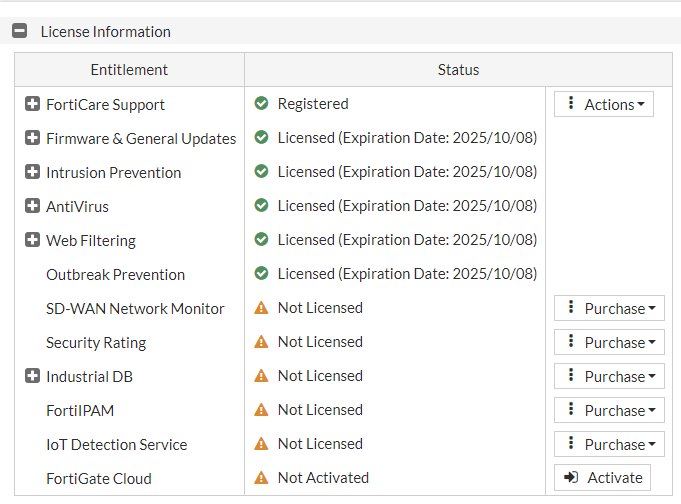Collapse the License Information section
The height and width of the screenshot is (504, 681).
[x=19, y=31]
